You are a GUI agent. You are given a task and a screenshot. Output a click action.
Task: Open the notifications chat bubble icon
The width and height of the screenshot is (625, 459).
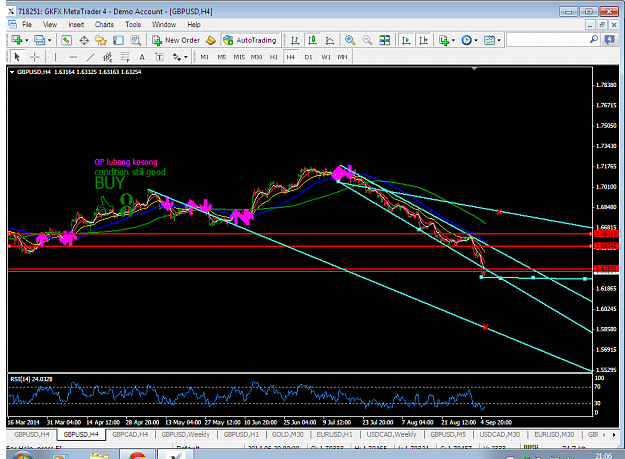[x=610, y=39]
